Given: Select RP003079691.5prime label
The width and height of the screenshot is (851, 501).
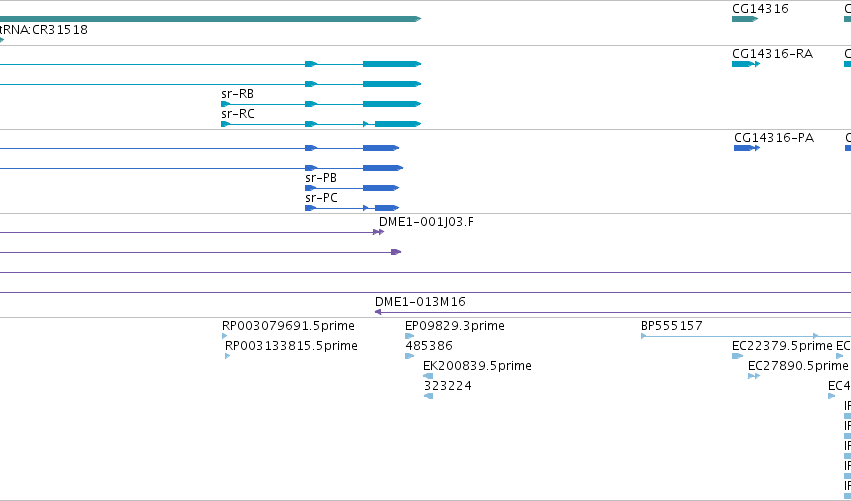Looking at the screenshot, I should click(x=288, y=326).
